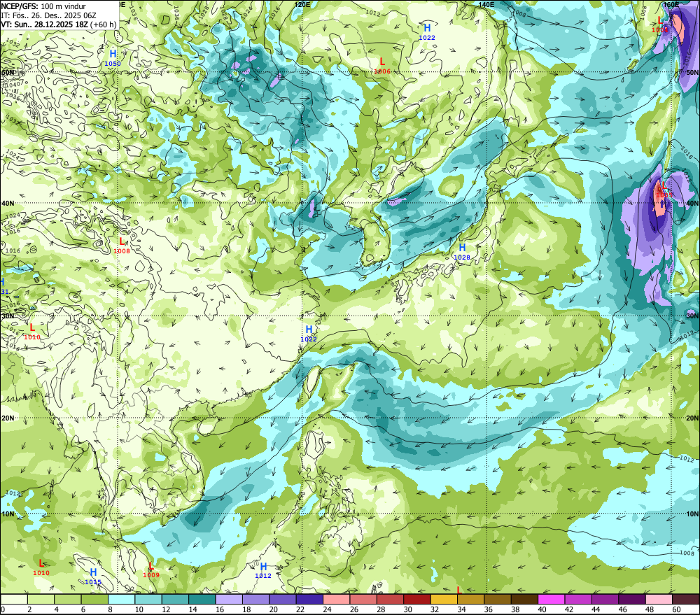Image resolution: width=700 pixels, height=615 pixels.
Task: Click the '10' value on color scale
Action: [x=139, y=609]
